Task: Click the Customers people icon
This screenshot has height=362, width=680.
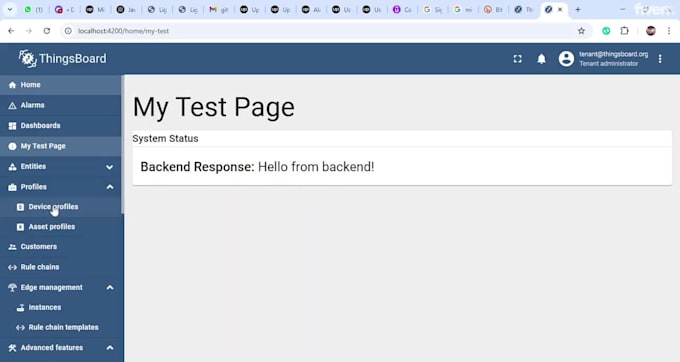Action: tap(12, 247)
